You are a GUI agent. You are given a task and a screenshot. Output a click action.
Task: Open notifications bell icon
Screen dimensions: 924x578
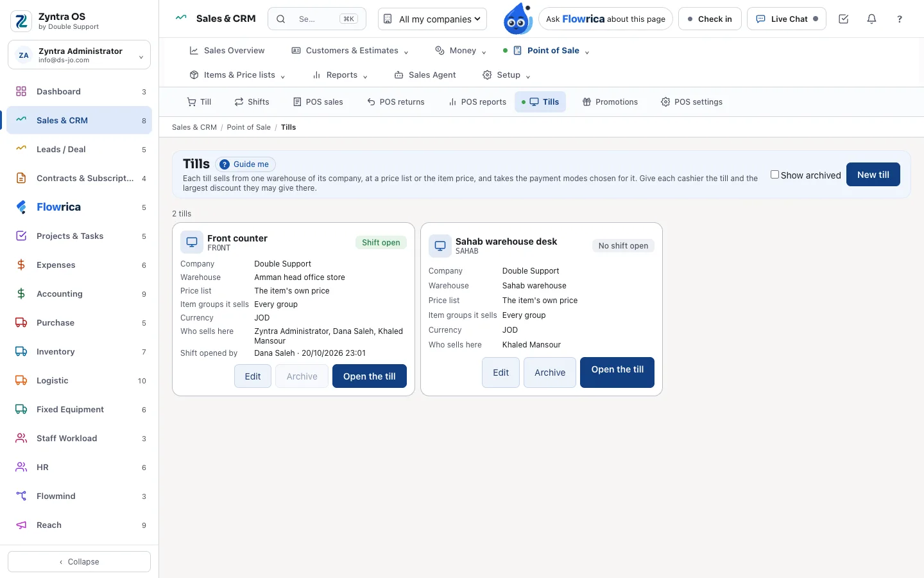click(871, 19)
